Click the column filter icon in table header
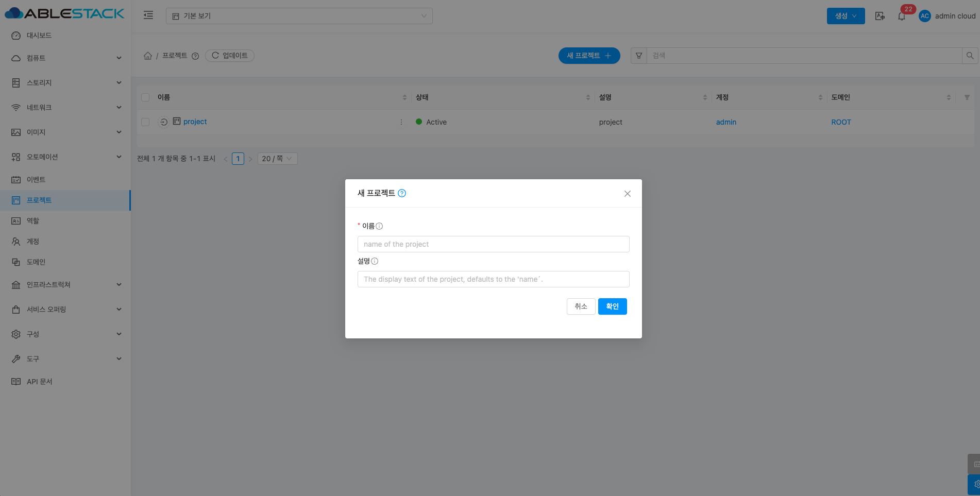Viewport: 980px width, 496px height. [967, 97]
